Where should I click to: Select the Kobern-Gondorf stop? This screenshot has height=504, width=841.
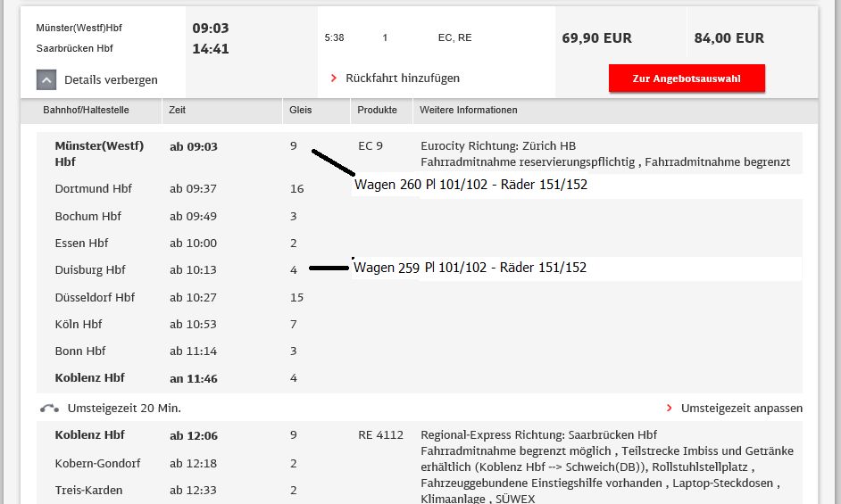(x=97, y=464)
